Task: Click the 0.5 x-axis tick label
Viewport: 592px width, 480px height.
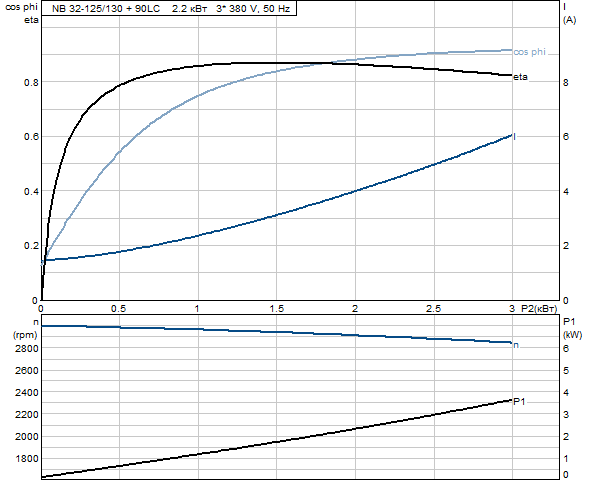Action: coord(119,309)
